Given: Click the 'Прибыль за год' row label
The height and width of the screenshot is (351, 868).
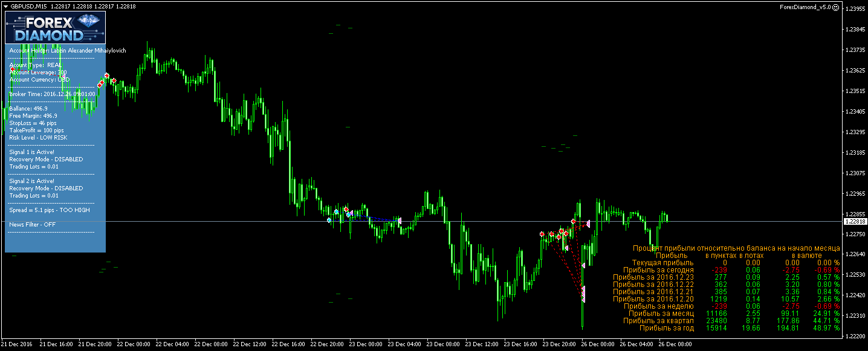Looking at the screenshot, I should click(x=667, y=328).
